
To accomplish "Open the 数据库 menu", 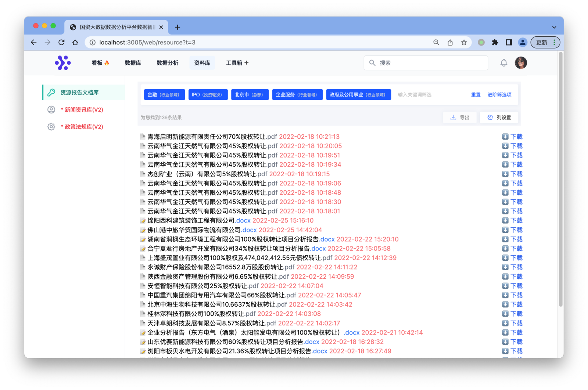I will pos(133,63).
